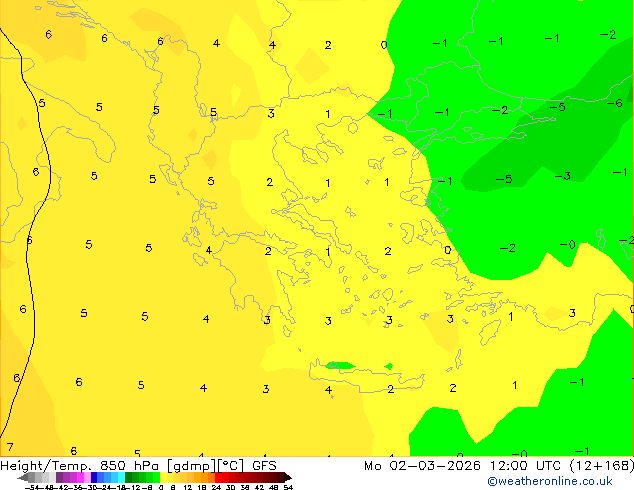Screen dimensions: 634x490
Task: Click the '-6' temperature value on map
Action: (x=615, y=103)
